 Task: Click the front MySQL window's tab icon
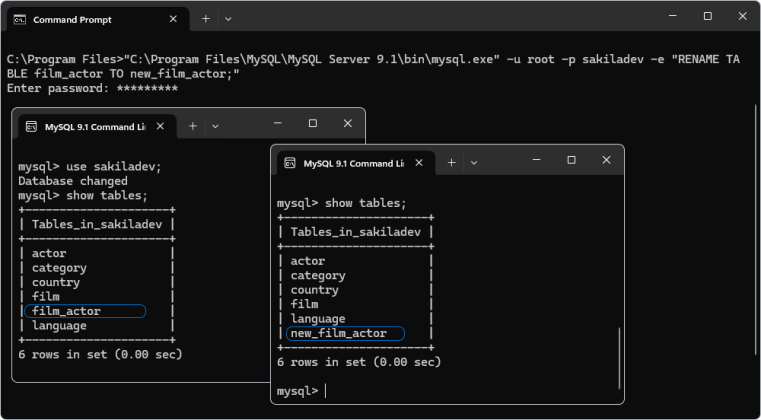click(290, 163)
